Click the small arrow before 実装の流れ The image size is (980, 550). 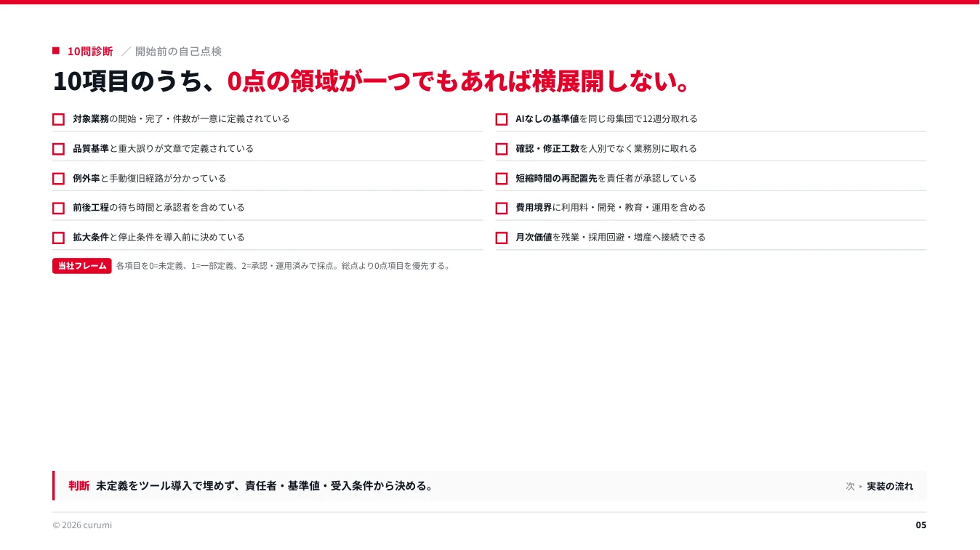click(861, 487)
